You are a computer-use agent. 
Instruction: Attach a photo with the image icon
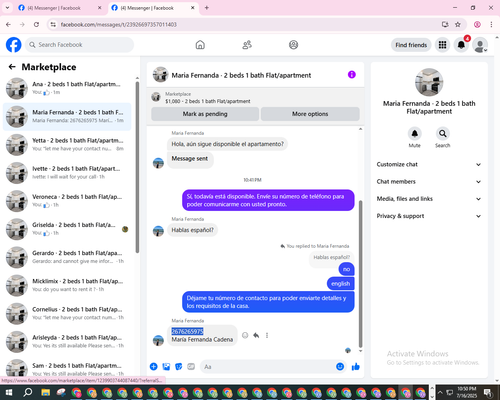coord(166,367)
